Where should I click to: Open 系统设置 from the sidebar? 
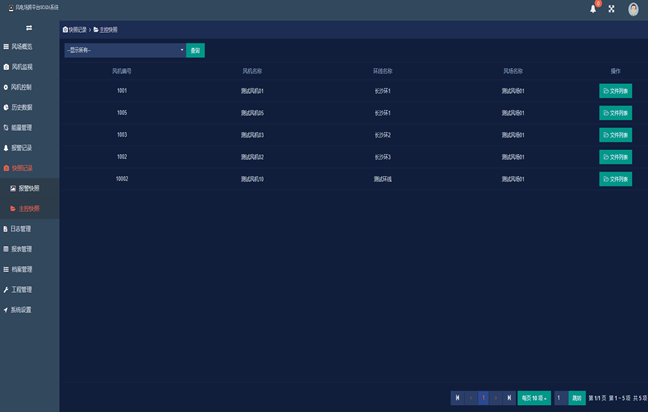pos(22,310)
